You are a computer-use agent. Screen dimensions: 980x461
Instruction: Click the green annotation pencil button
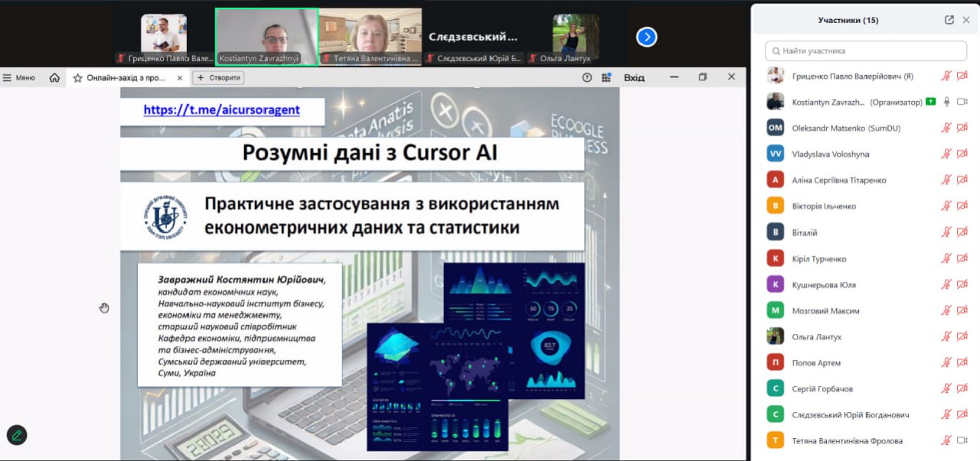click(x=17, y=435)
